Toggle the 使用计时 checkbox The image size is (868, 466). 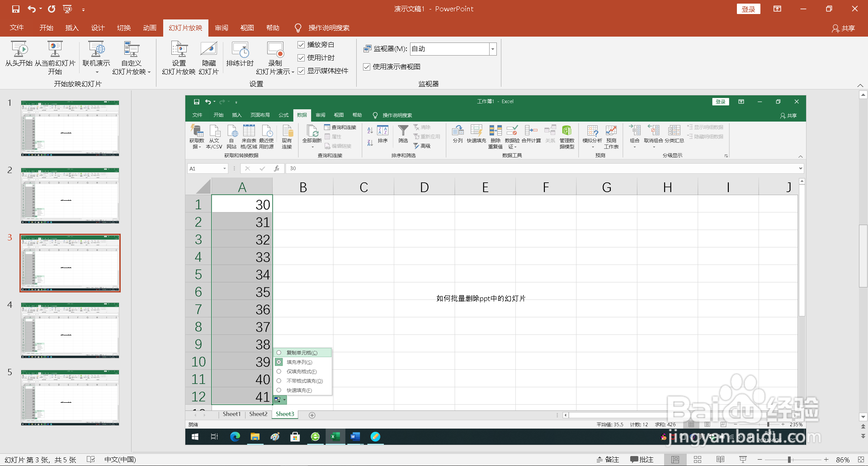coord(301,58)
